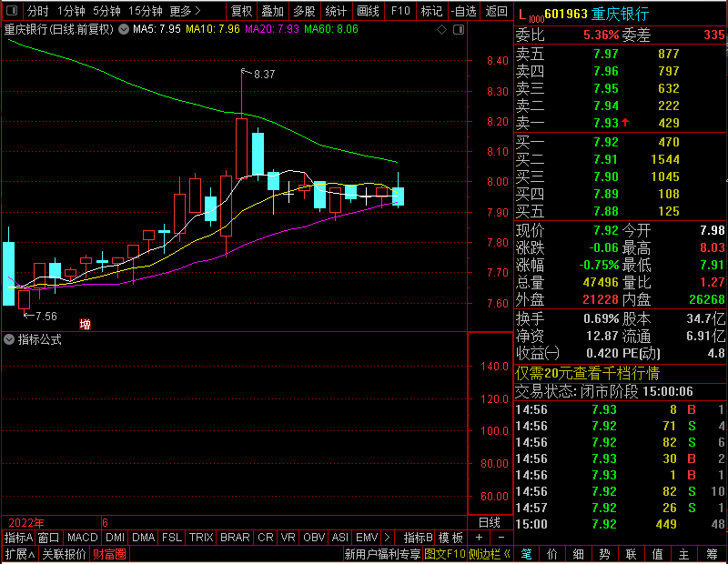Select the 价 price tab
This screenshot has width=728, height=564.
point(552,554)
